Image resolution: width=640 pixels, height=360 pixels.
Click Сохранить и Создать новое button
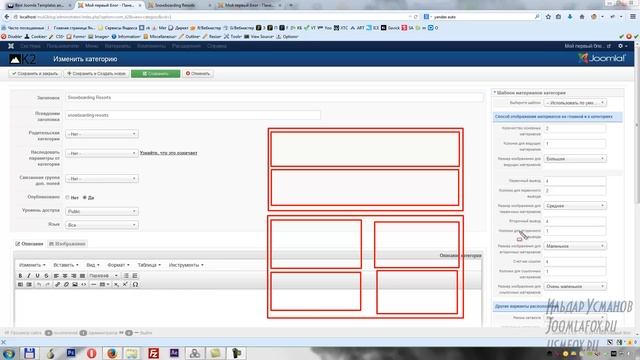point(96,73)
